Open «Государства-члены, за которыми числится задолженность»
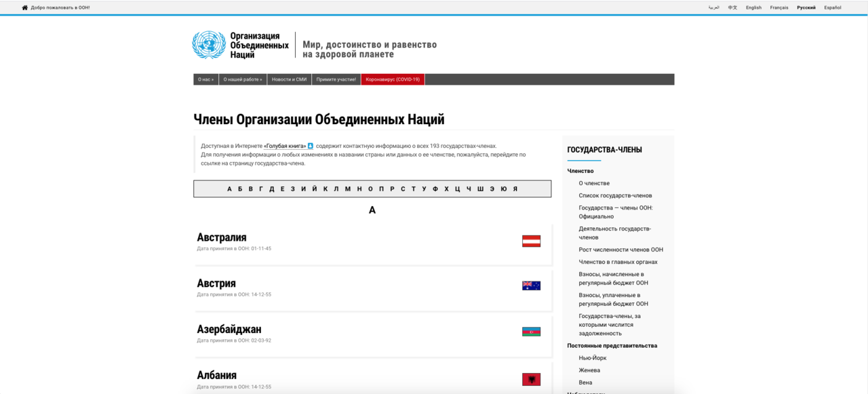 (610, 325)
